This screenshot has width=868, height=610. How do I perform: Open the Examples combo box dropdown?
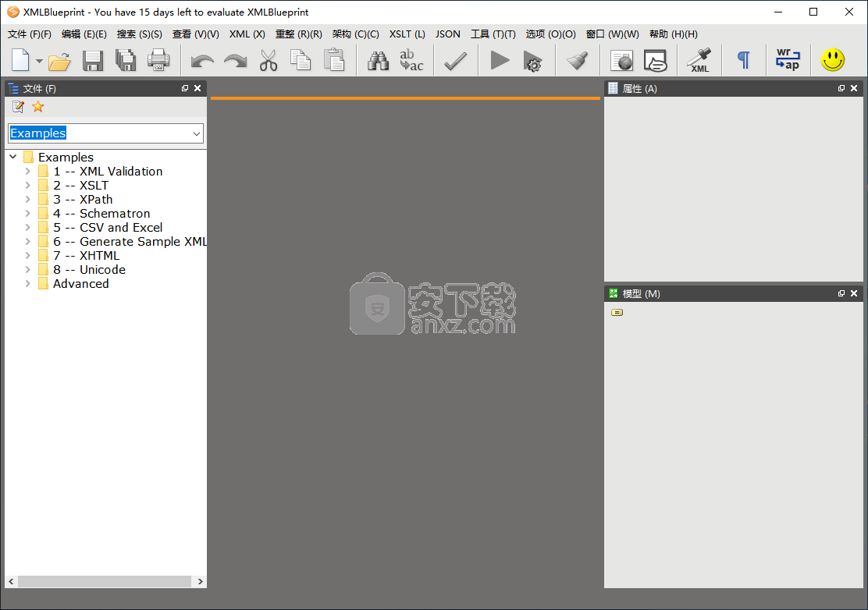[196, 133]
